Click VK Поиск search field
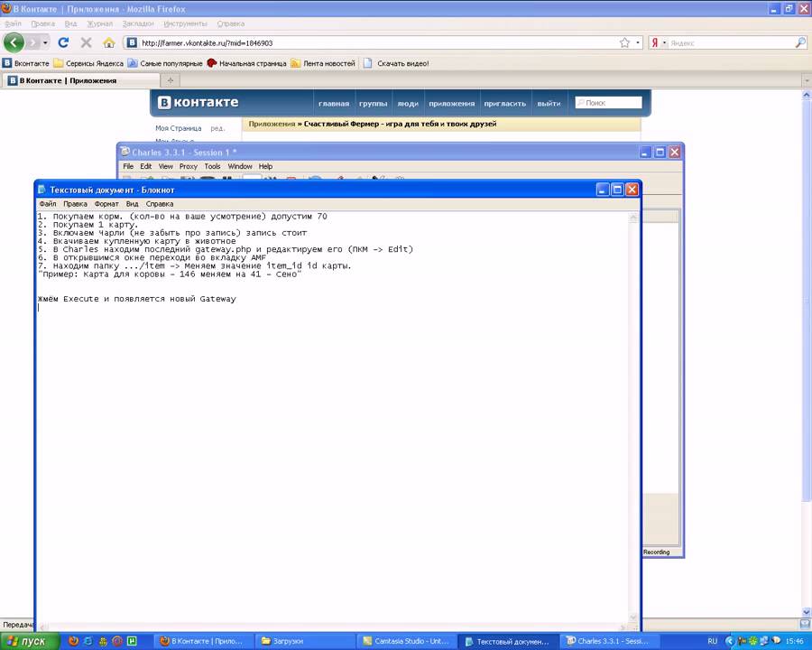Image resolution: width=812 pixels, height=650 pixels. click(x=608, y=103)
